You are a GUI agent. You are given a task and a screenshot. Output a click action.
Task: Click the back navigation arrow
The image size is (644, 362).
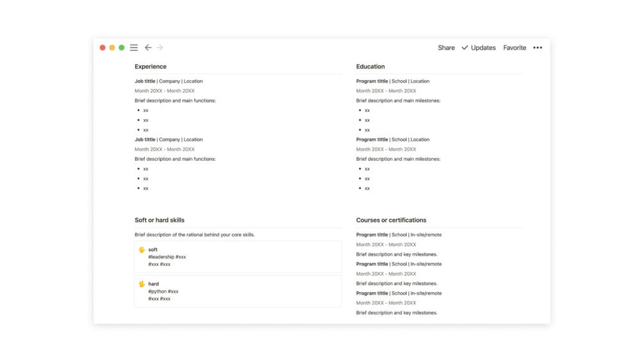(x=148, y=47)
